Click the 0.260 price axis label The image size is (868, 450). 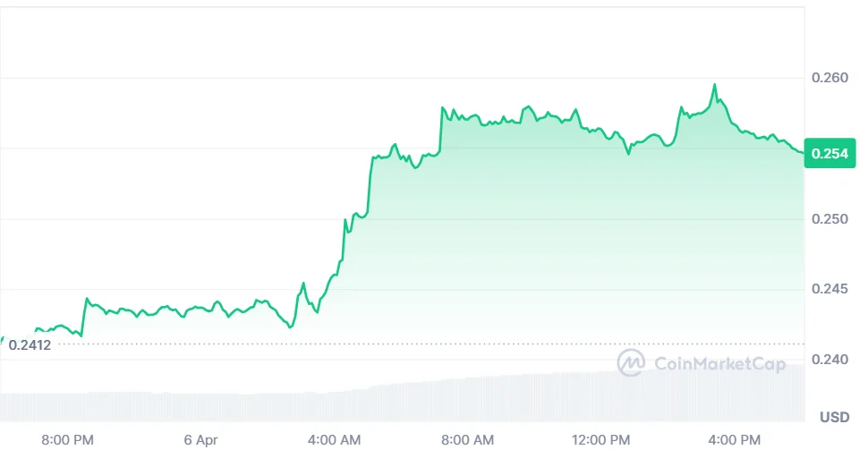[x=829, y=78]
